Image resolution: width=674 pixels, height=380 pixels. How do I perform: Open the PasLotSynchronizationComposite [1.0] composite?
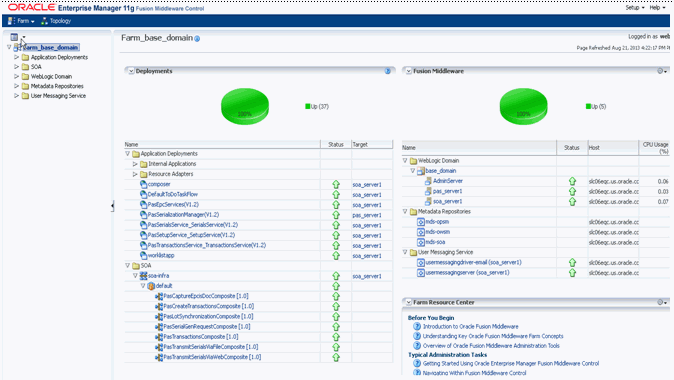click(208, 316)
